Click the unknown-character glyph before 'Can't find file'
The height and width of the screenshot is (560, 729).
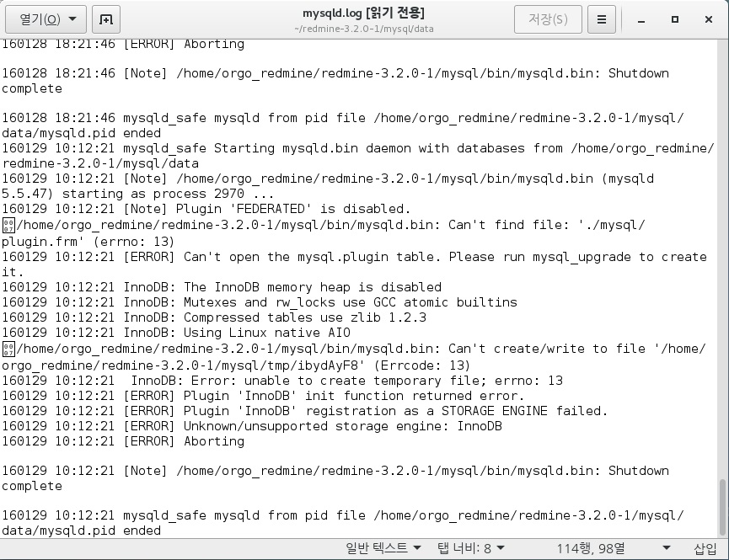tap(8, 225)
